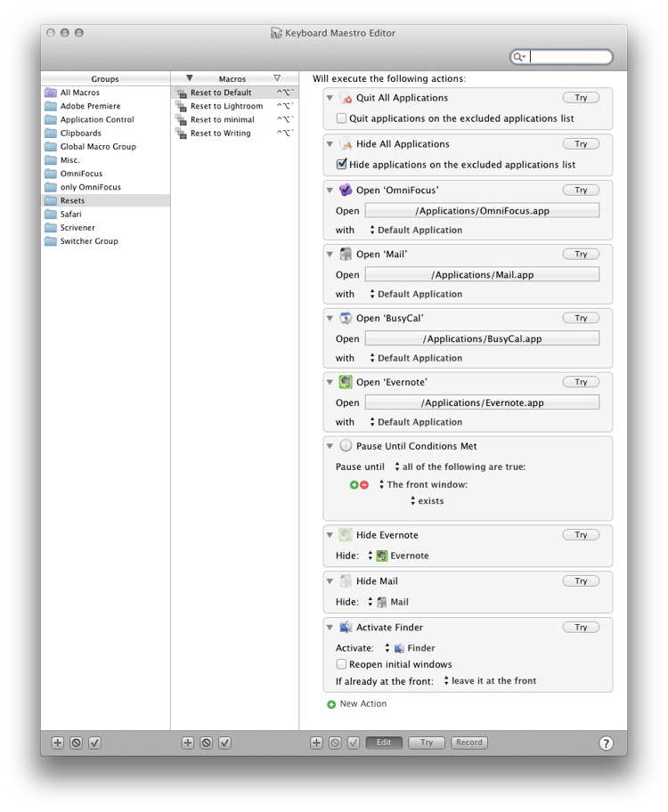This screenshot has height=812, width=668.
Task: Collapse the Activate Finder action
Action: 330,627
